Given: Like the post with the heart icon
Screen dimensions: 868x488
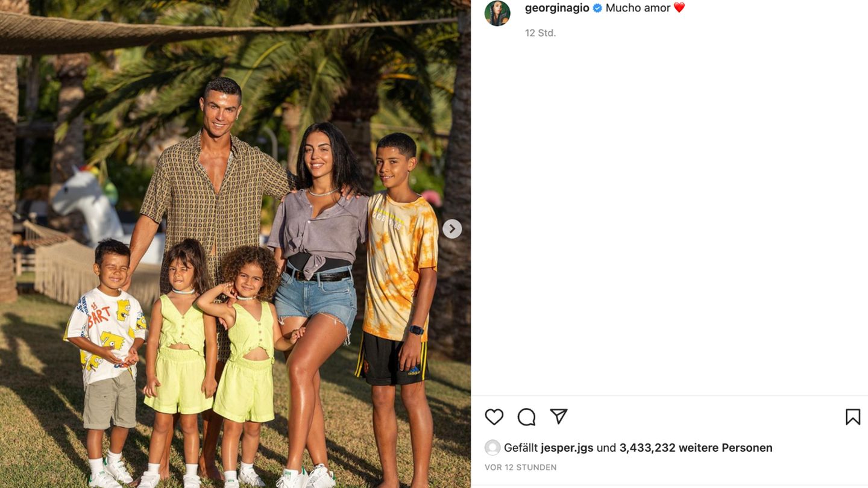Looking at the screenshot, I should [494, 417].
